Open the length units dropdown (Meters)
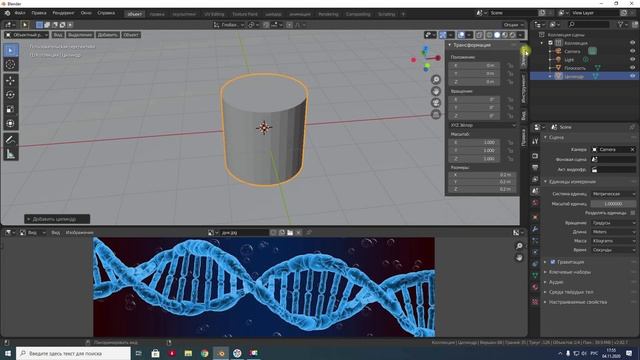 click(x=613, y=232)
